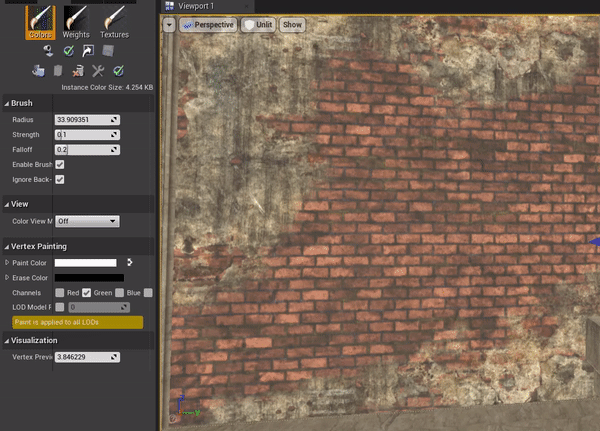The width and height of the screenshot is (600, 431).
Task: Click the greyed-out square save icon
Action: [108, 51]
